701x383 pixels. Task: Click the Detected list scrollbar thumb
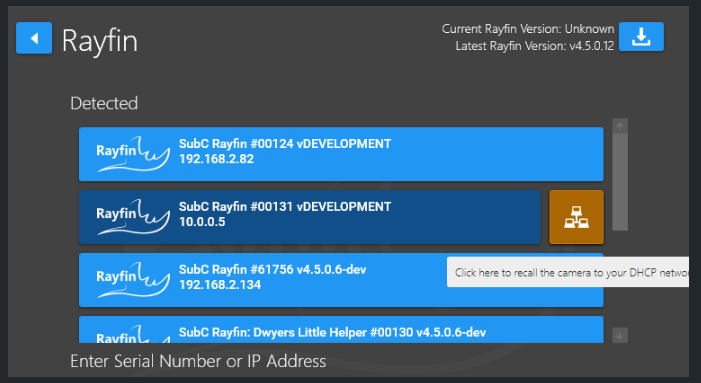pyautogui.click(x=620, y=182)
